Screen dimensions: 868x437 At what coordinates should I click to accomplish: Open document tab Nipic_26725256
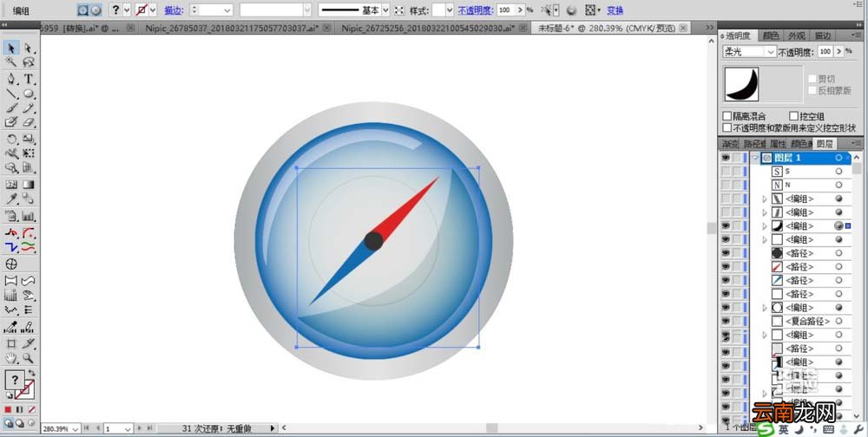430,28
